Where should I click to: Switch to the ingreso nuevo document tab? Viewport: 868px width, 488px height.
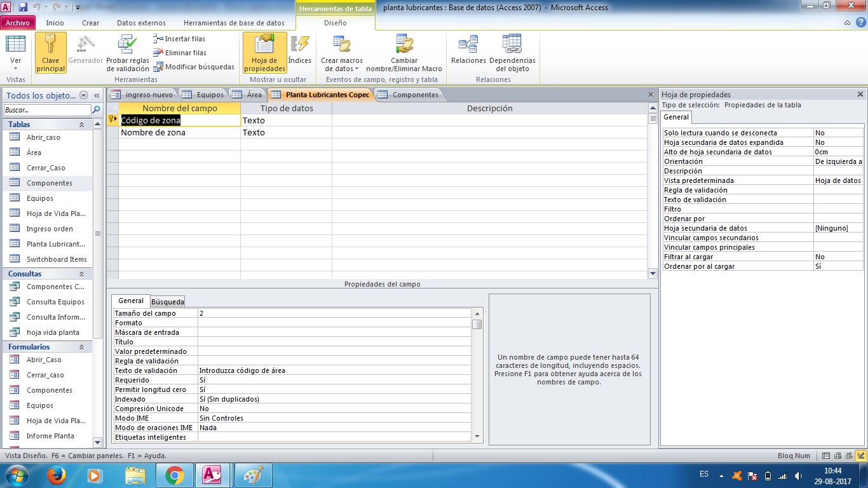pos(142,95)
